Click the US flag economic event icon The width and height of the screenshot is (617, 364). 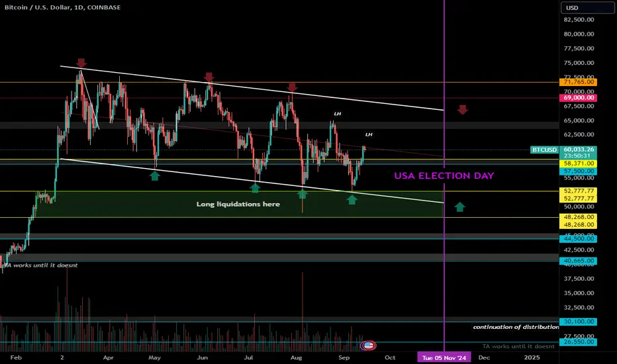pos(368,345)
